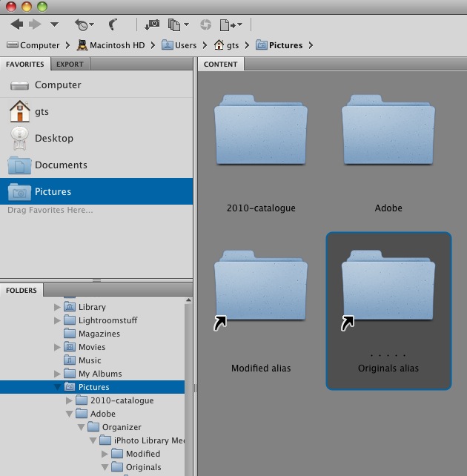467x476 pixels.
Task: Click Users in the breadcrumb path
Action: pyautogui.click(x=185, y=45)
